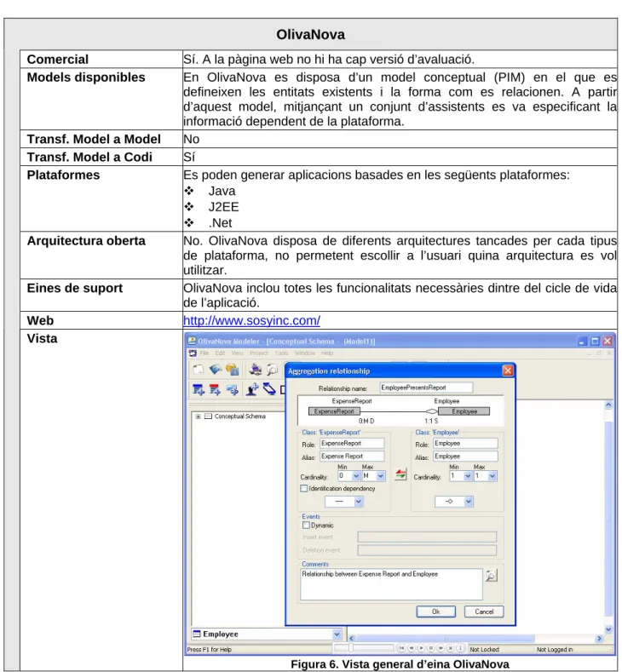The width and height of the screenshot is (622, 672).
Task: Click the purple hat wizard toolbar icon
Action: click(x=256, y=370)
